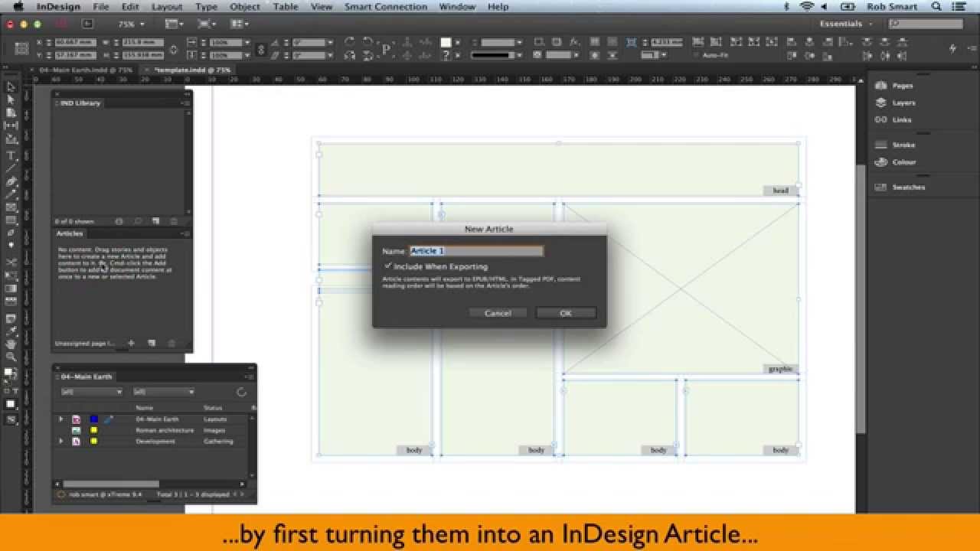Click the blue colour square in 04-Main Earth row
Viewport: 980px width, 551px height.
pos(93,419)
